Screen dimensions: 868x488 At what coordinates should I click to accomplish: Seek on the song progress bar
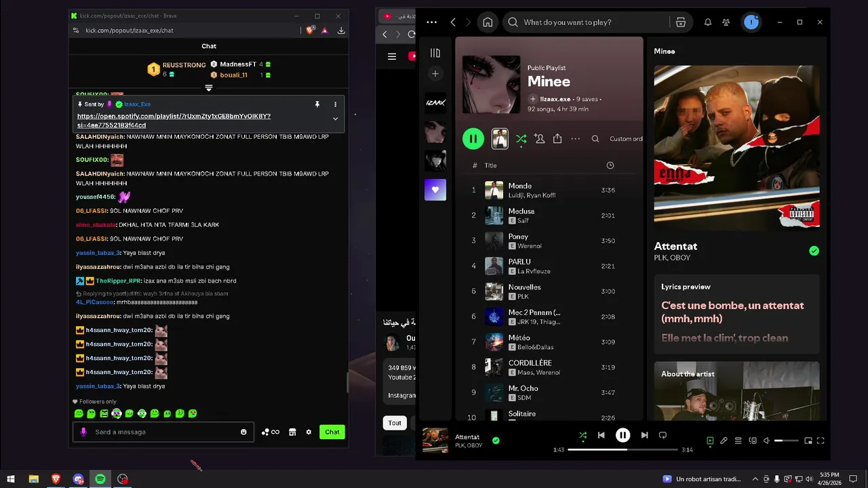point(623,449)
